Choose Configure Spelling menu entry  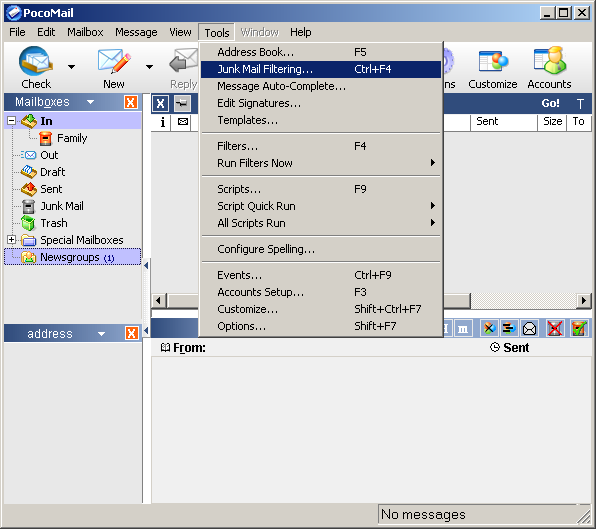pyautogui.click(x=321, y=249)
